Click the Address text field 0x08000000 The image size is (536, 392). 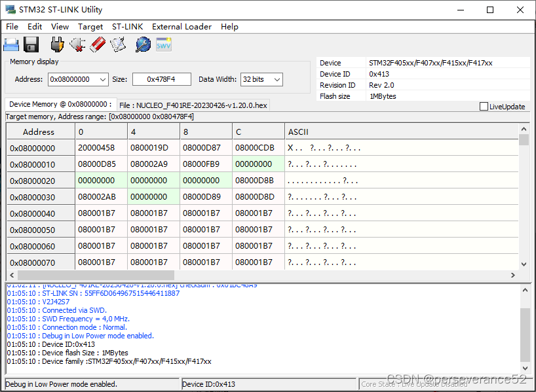tap(73, 80)
